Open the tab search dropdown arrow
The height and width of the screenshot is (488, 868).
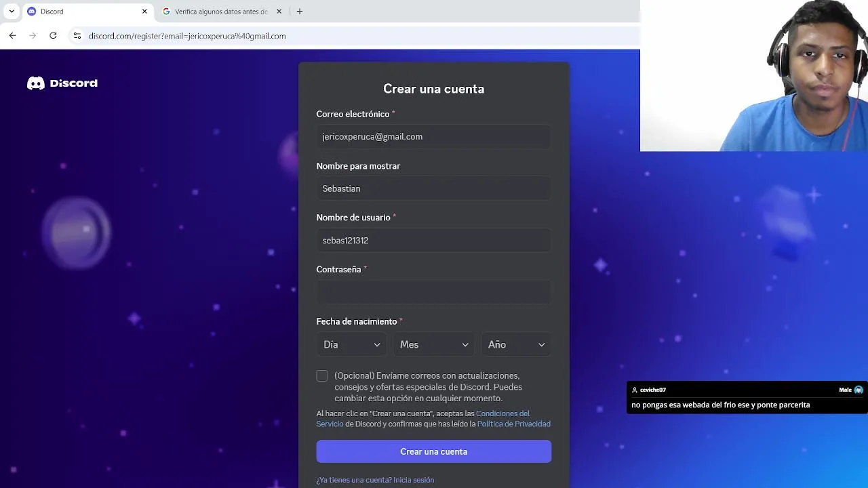(x=12, y=12)
